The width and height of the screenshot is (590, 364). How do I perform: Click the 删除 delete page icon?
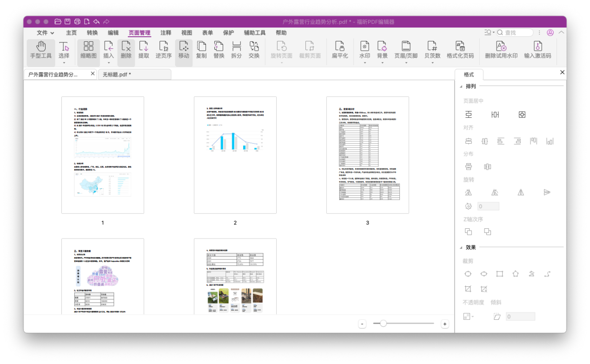pyautogui.click(x=126, y=50)
